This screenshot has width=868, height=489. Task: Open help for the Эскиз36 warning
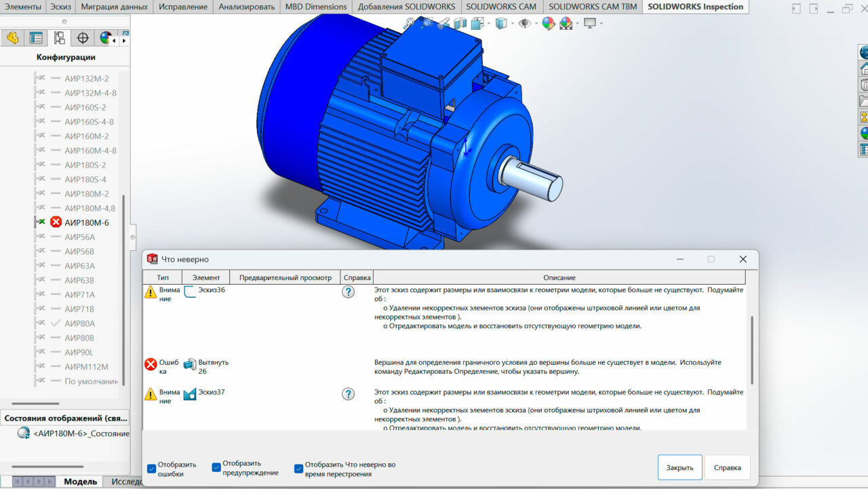[348, 292]
